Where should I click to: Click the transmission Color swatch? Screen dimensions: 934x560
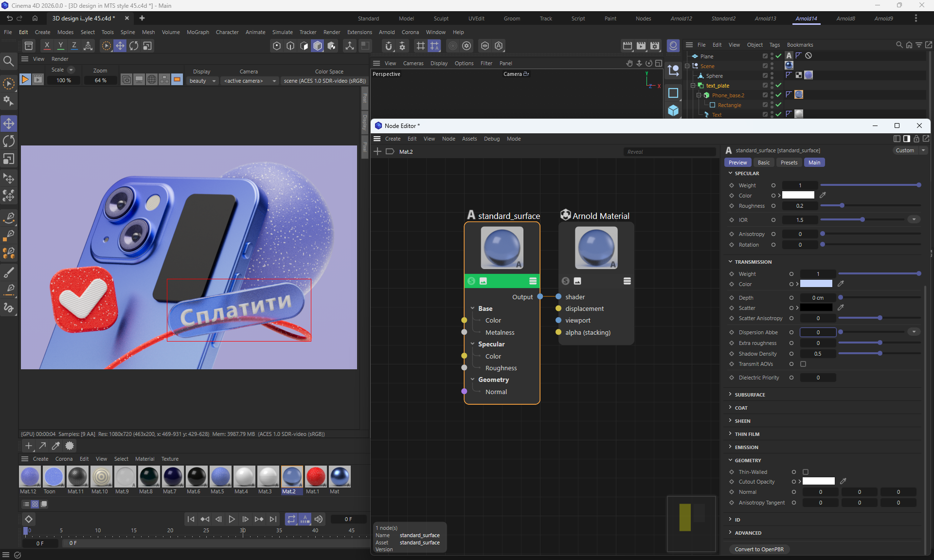(816, 284)
